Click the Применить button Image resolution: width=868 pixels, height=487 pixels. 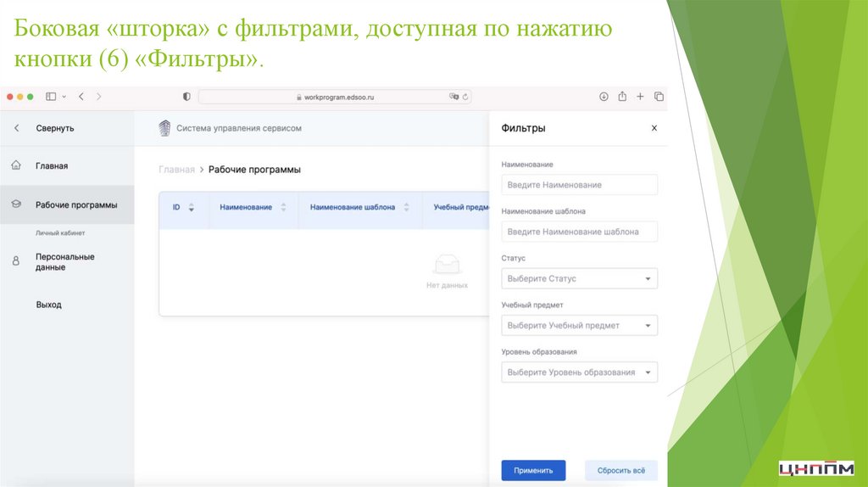[534, 470]
